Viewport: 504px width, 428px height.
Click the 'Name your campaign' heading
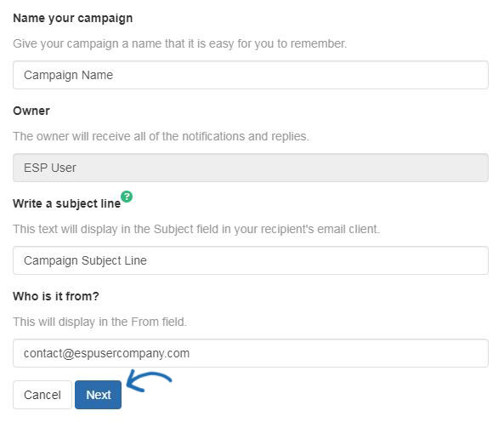[72, 19]
